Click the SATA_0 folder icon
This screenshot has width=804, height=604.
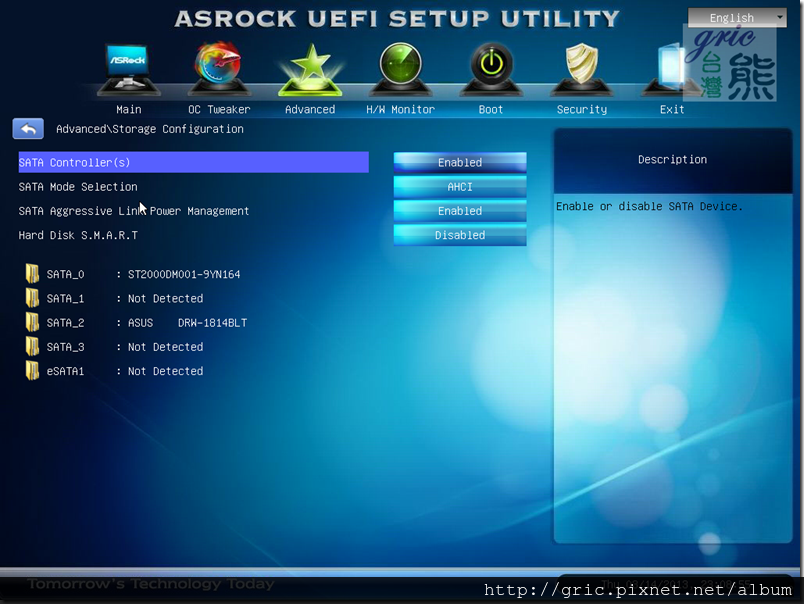pos(32,274)
